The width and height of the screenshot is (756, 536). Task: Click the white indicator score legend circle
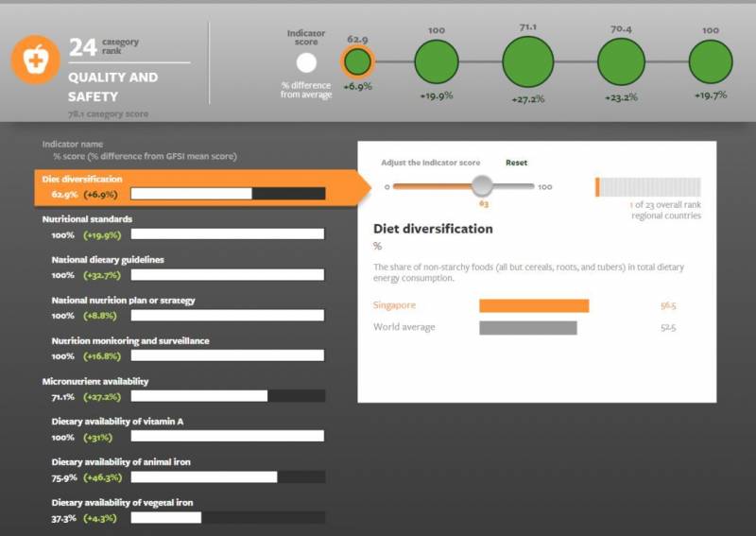point(306,63)
